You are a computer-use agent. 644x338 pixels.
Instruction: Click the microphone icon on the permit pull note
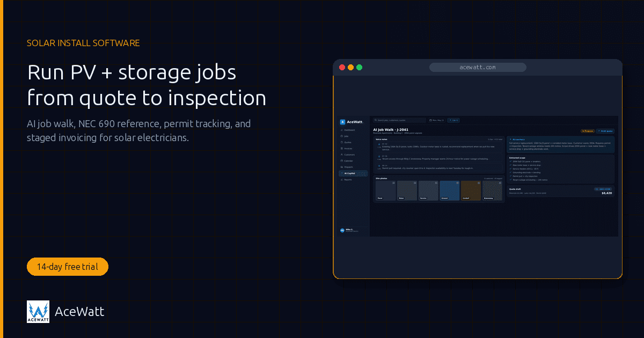379,166
